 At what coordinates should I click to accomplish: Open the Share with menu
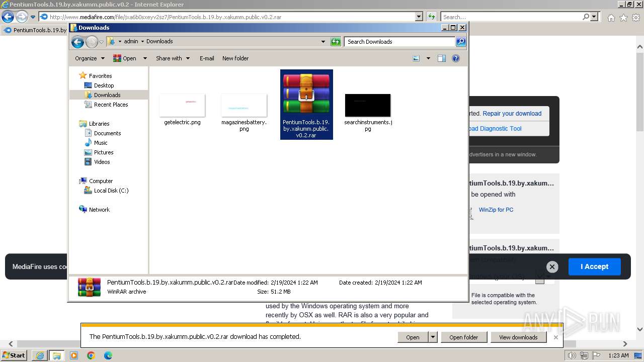click(x=173, y=58)
